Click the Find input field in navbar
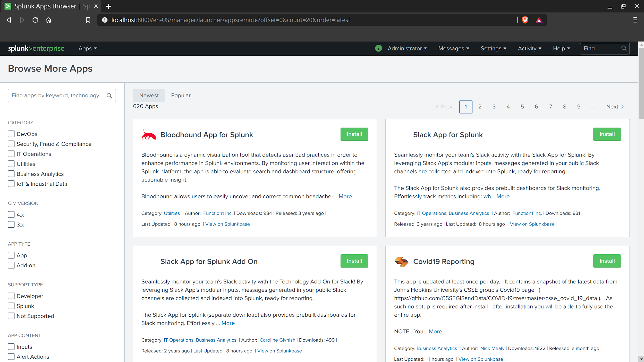This screenshot has height=362, width=644. (601, 48)
